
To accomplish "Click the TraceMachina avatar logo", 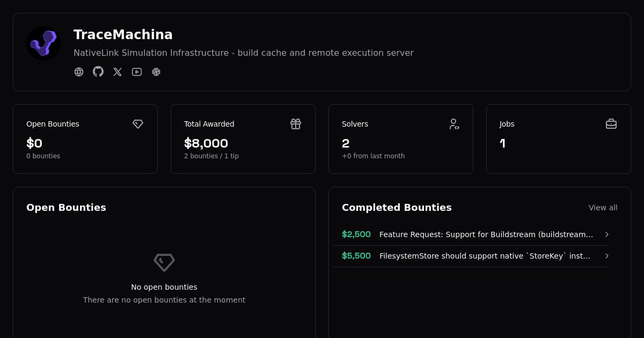I will pyautogui.click(x=43, y=43).
